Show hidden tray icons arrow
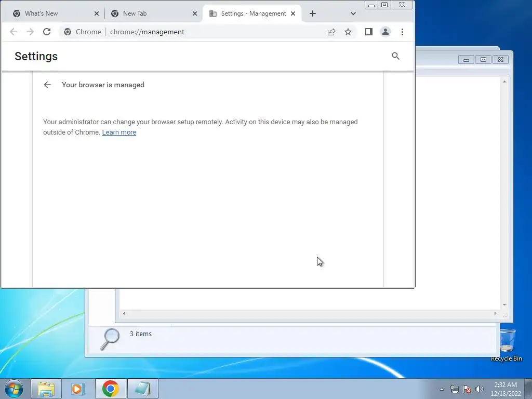Viewport: 532px width, 399px height. (x=442, y=389)
